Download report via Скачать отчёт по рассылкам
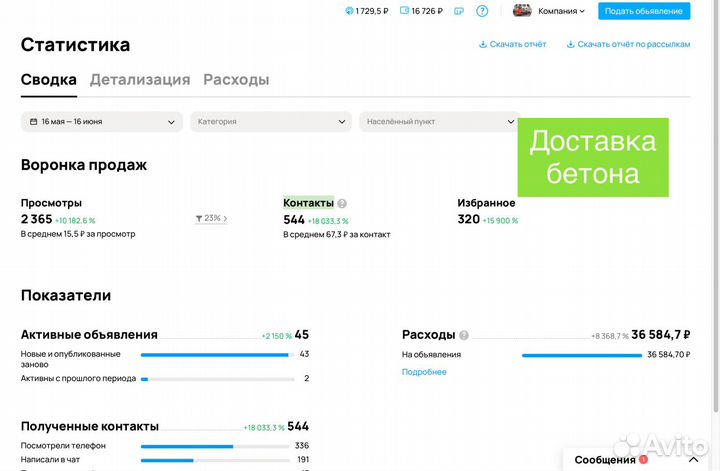 point(628,44)
